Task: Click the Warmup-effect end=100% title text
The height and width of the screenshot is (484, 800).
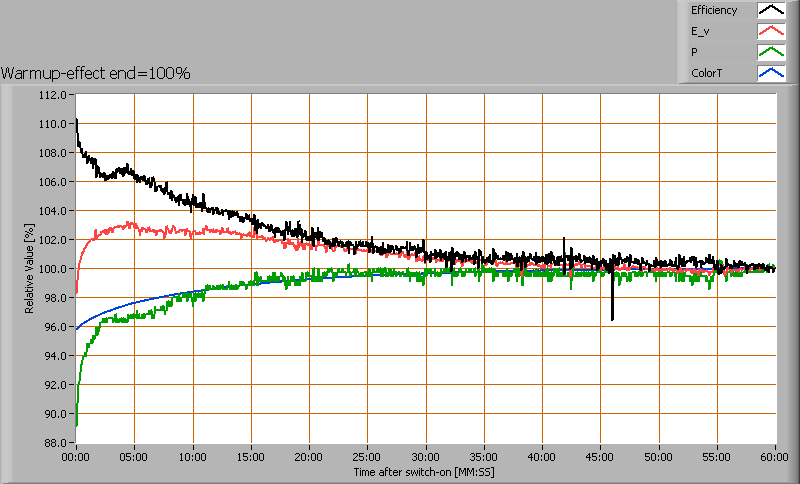Action: pos(96,73)
